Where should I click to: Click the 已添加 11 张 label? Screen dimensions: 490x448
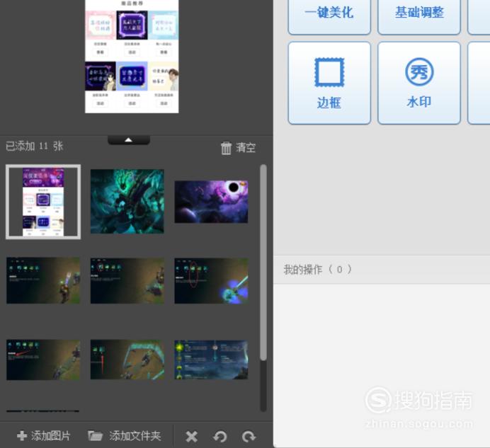click(x=35, y=147)
